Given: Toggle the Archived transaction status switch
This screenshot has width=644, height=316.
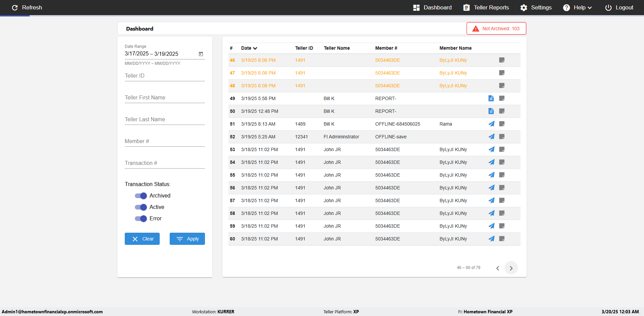Looking at the screenshot, I should 141,196.
